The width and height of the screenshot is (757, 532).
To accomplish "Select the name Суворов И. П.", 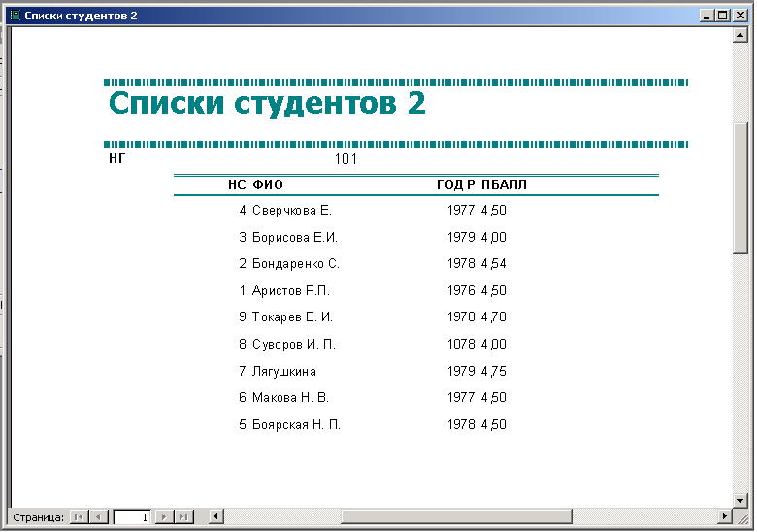I will 294,344.
